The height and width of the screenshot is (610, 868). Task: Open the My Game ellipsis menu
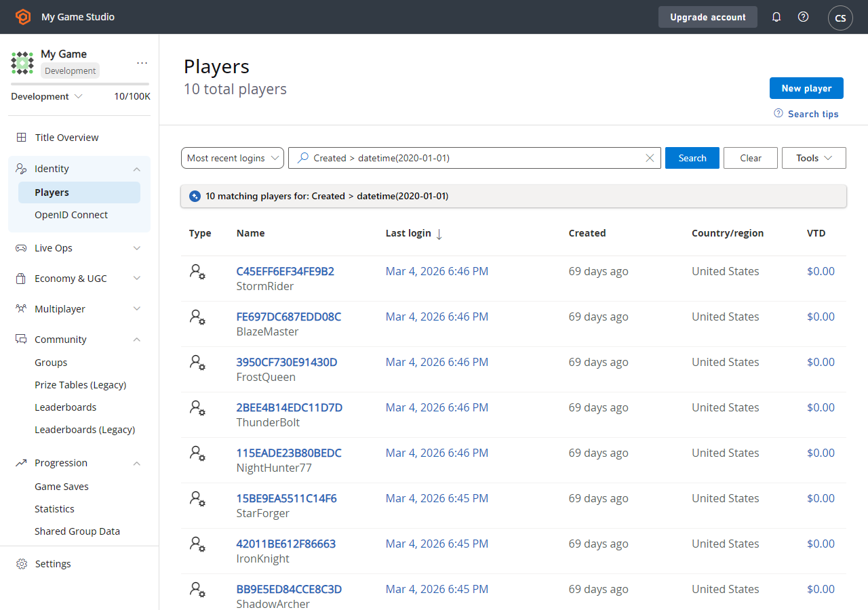(x=142, y=62)
